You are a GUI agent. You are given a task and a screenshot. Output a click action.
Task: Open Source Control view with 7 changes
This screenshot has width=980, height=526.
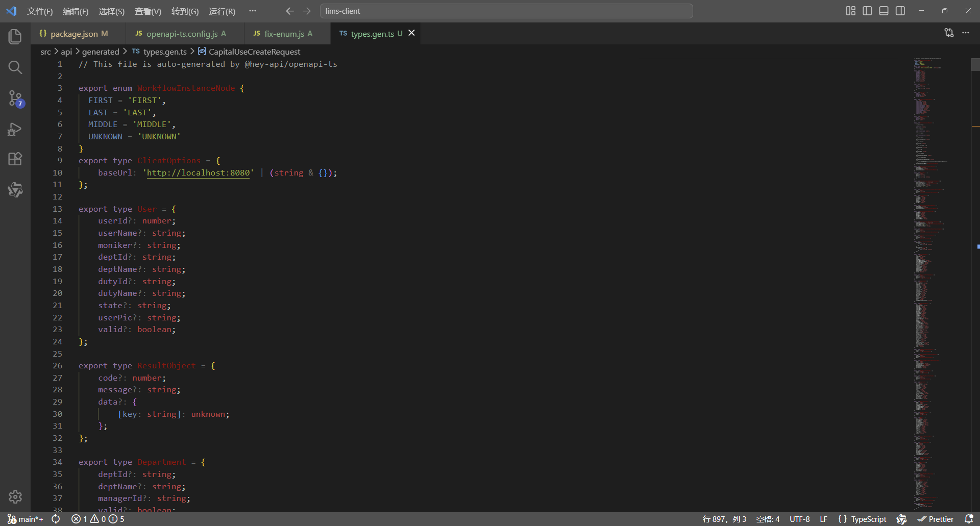pyautogui.click(x=15, y=98)
